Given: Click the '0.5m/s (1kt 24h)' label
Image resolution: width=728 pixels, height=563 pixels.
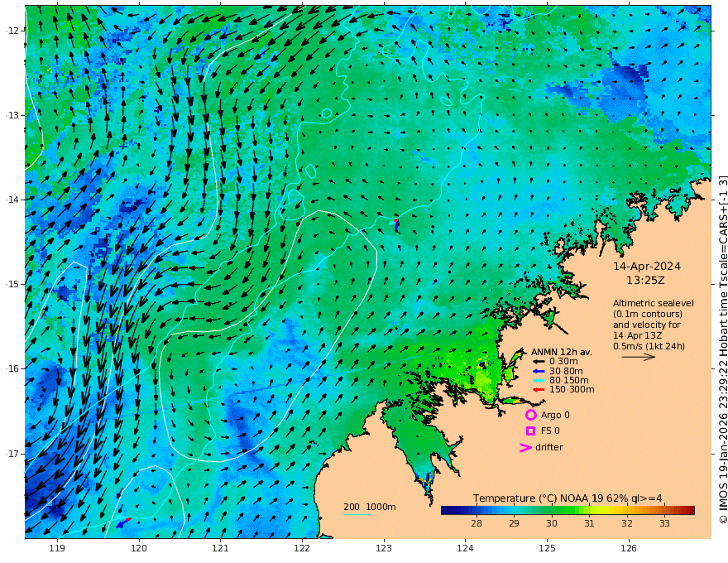Looking at the screenshot, I should pyautogui.click(x=649, y=346).
